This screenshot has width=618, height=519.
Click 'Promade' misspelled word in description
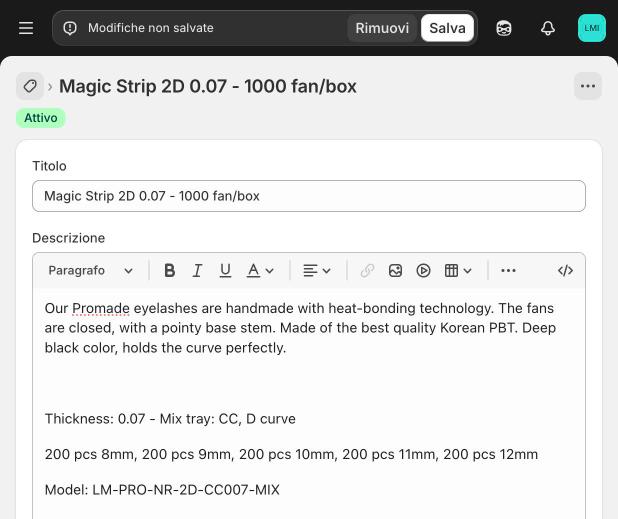click(101, 308)
